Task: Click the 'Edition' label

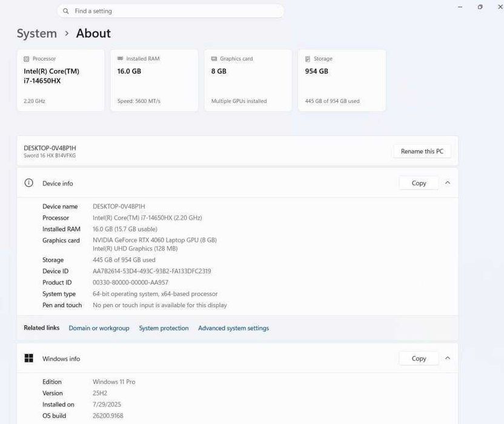Action: pos(51,382)
